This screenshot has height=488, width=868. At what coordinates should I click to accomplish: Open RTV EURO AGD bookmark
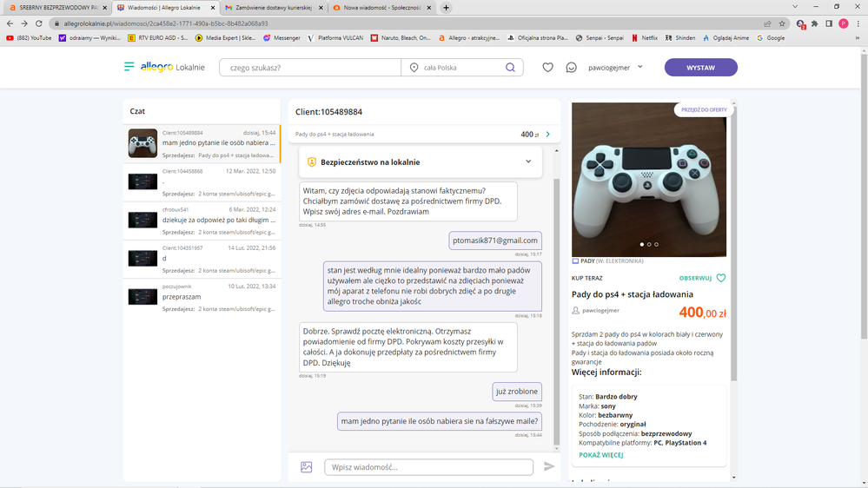157,38
